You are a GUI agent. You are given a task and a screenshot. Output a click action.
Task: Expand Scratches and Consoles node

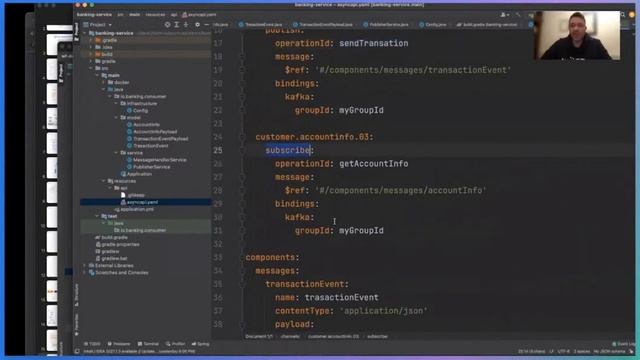[85, 272]
